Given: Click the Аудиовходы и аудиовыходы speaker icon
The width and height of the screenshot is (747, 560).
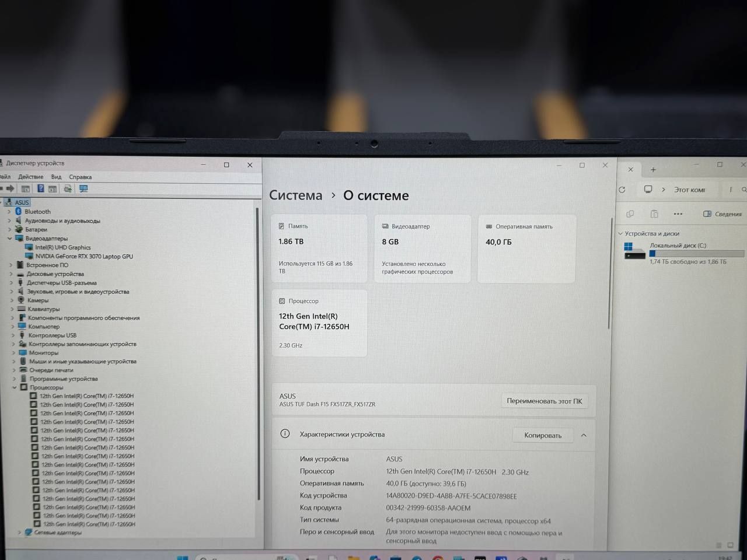Looking at the screenshot, I should 19,220.
